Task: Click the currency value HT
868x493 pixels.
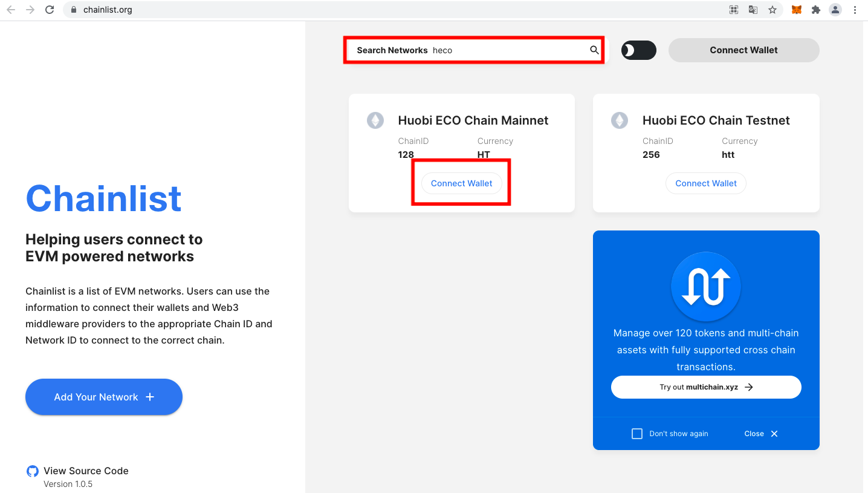Action: pos(484,155)
